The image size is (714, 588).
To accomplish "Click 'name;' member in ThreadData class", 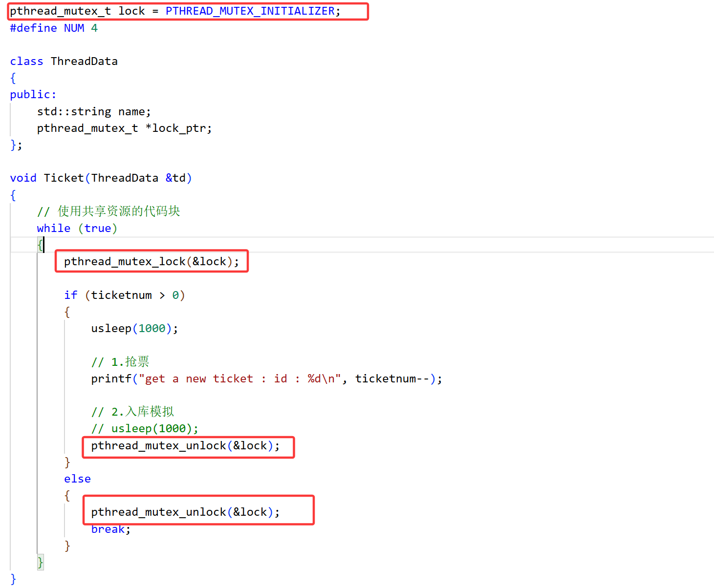I will 134,111.
